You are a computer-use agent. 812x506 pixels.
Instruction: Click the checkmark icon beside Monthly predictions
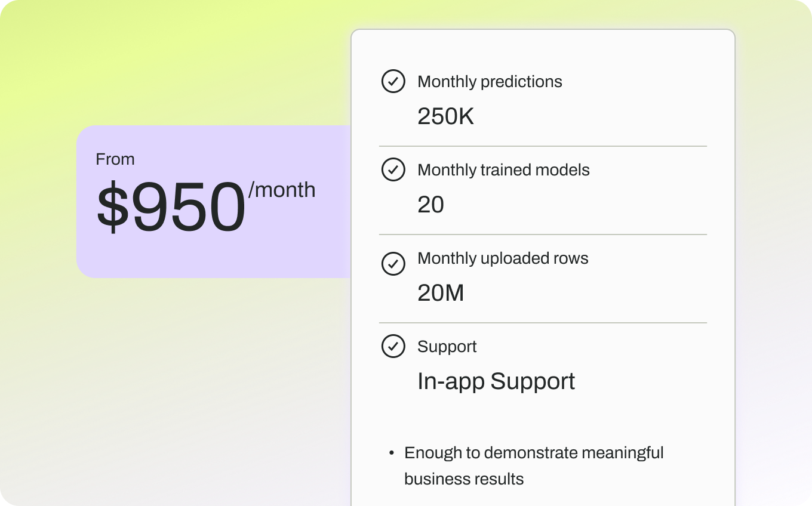coord(393,81)
